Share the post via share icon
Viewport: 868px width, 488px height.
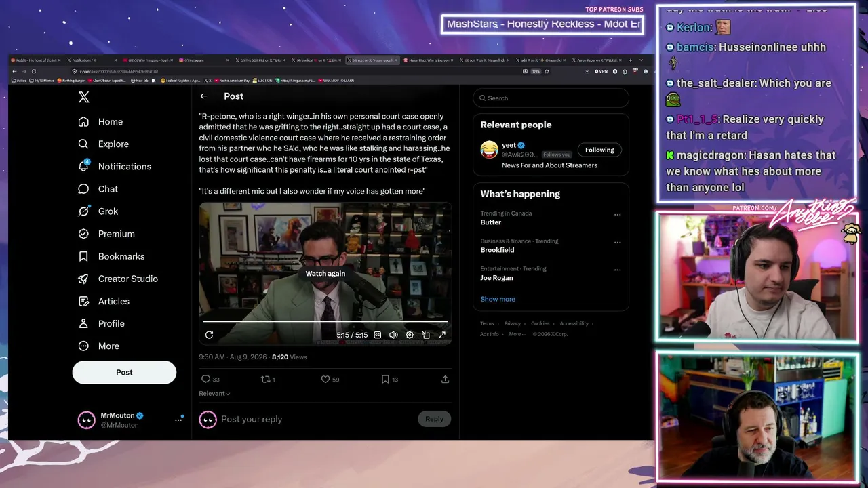445,380
